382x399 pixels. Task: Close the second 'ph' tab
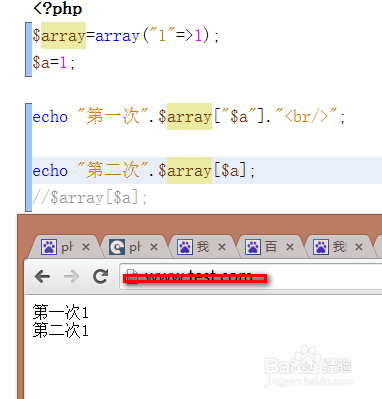154,247
